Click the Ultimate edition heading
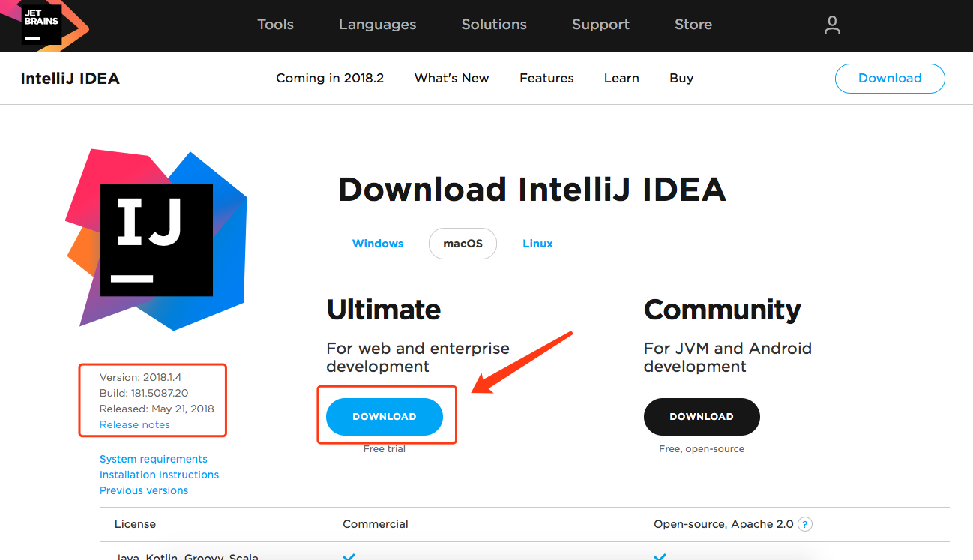 click(384, 310)
